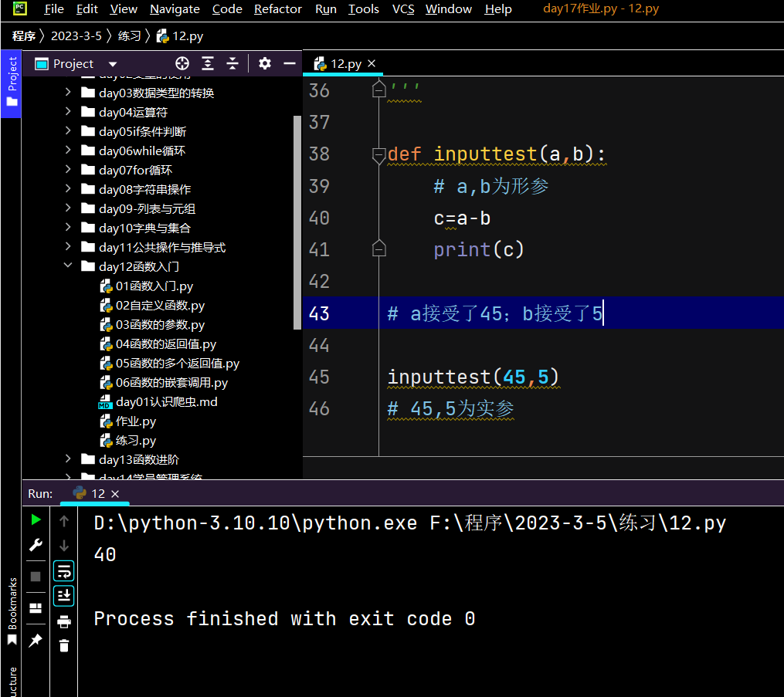Open the Project view dropdown
784x697 pixels.
[x=113, y=64]
